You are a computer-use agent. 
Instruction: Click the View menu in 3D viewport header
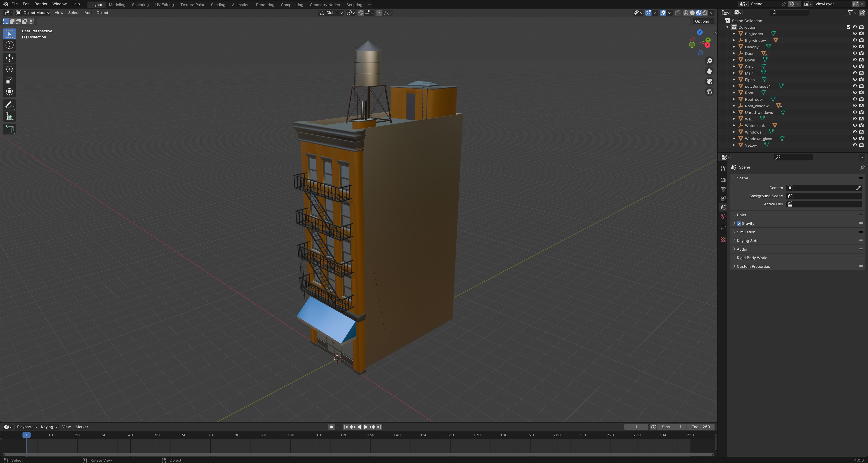59,13
